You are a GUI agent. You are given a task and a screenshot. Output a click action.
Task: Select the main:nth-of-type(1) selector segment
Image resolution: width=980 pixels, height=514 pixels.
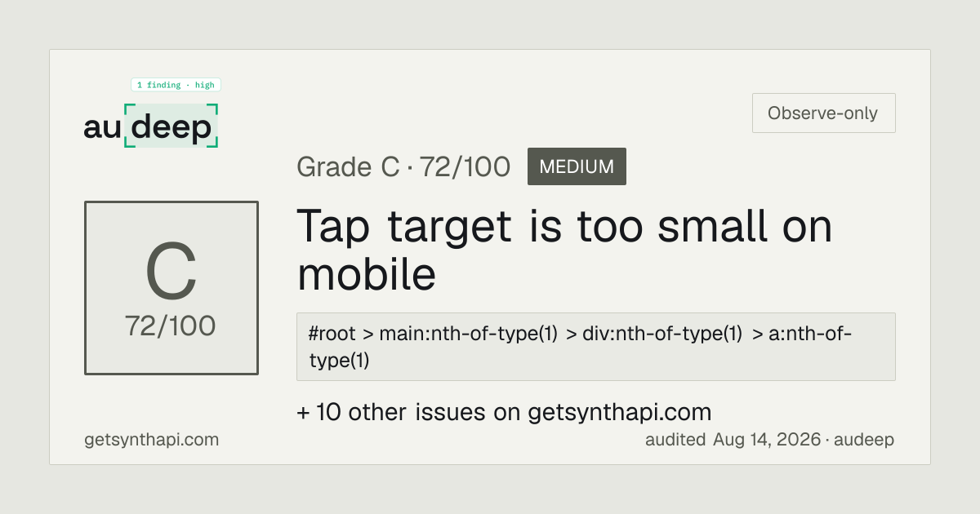(467, 335)
